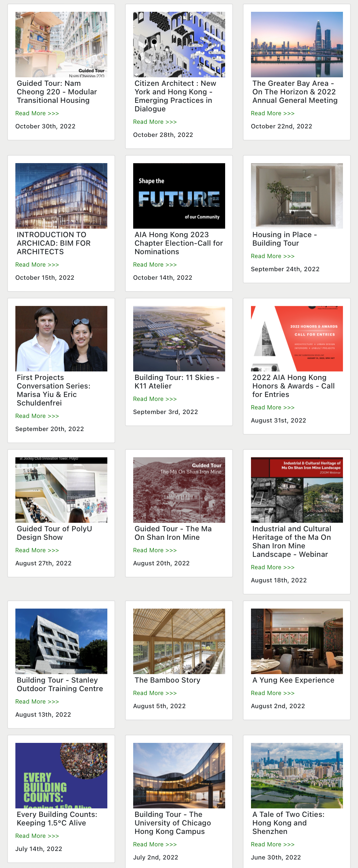Open the Nam Cheong 220 guided tour thumbnail
The image size is (358, 868).
pyautogui.click(x=61, y=45)
